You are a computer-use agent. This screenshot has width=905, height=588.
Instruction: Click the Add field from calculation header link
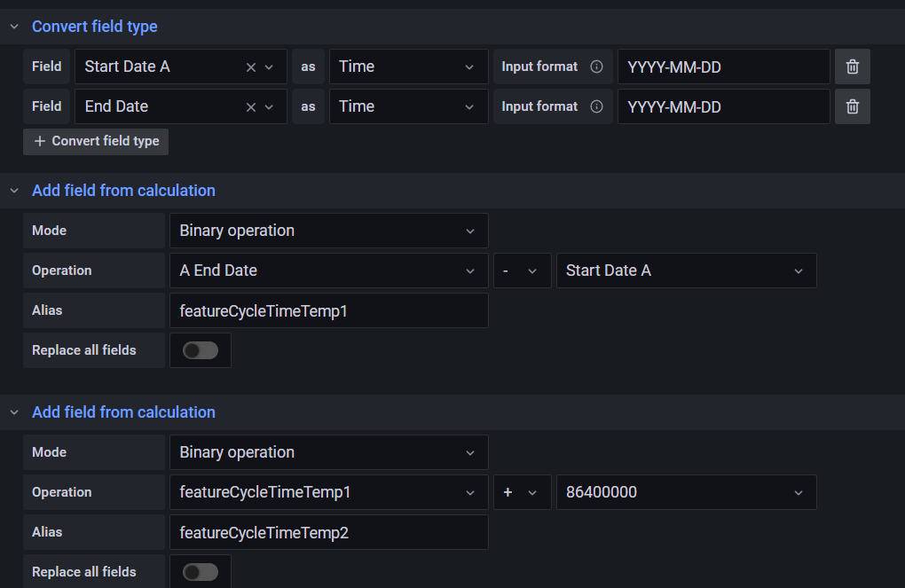123,190
